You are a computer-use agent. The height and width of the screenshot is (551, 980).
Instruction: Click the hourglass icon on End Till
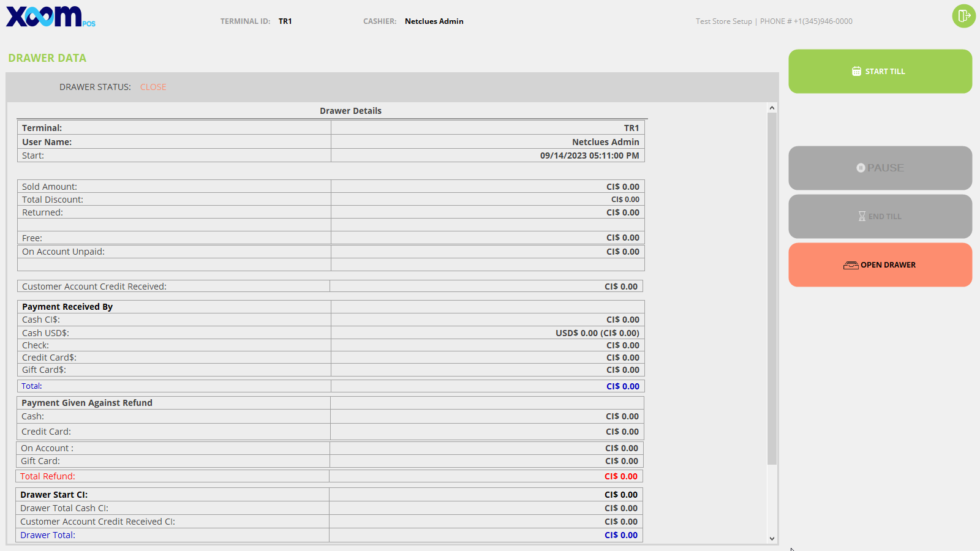(862, 216)
